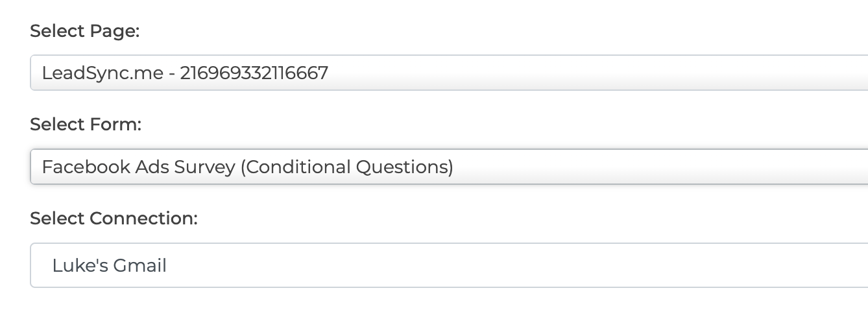
Task: Click the "(Conditional Questions)" text in form field
Action: pyautogui.click(x=346, y=167)
